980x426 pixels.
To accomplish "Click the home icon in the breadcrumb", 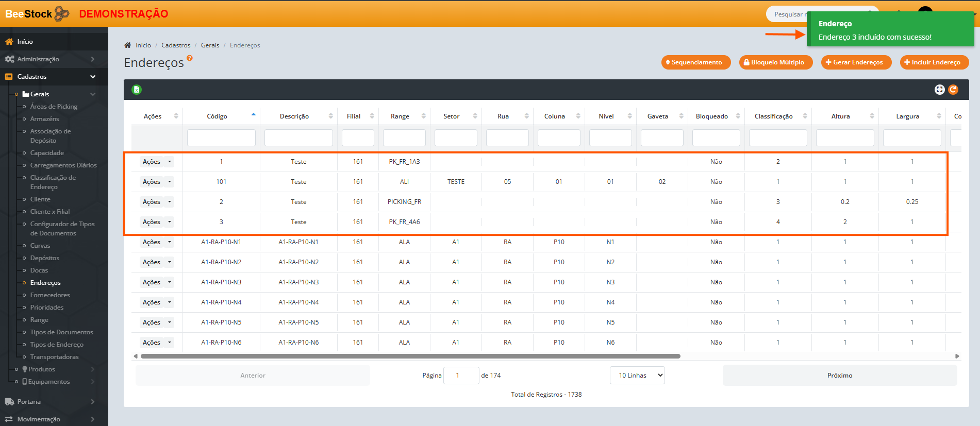I will [x=128, y=45].
